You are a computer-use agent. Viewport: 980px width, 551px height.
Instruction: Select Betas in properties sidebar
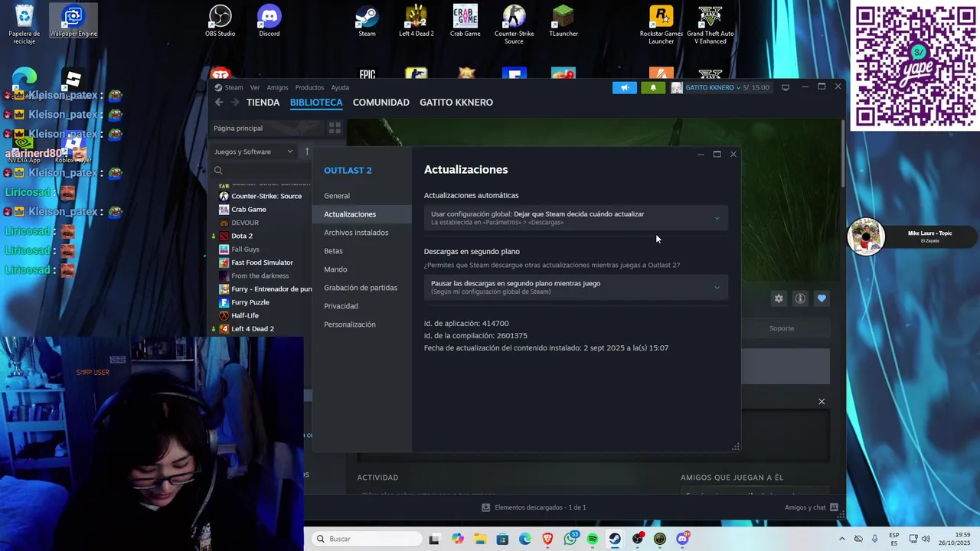(333, 251)
